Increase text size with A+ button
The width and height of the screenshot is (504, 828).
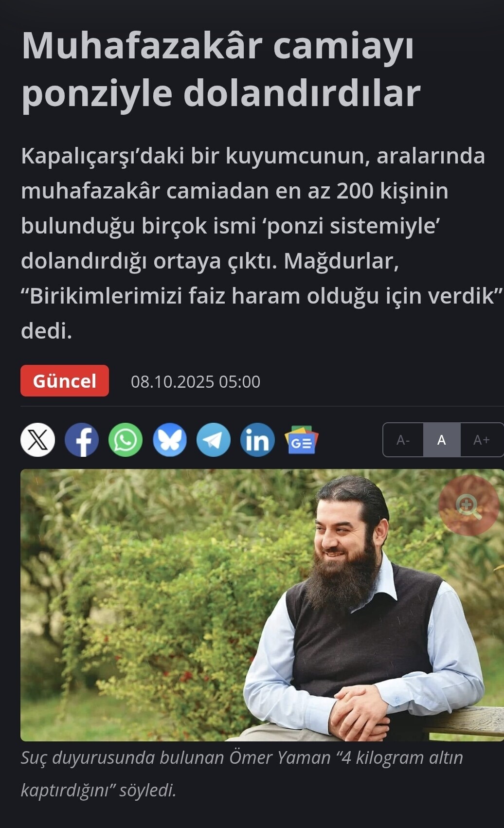coord(481,440)
